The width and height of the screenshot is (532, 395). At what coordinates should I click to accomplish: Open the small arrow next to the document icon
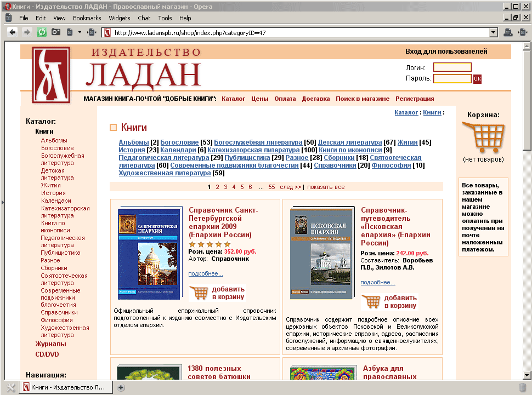pos(80,32)
